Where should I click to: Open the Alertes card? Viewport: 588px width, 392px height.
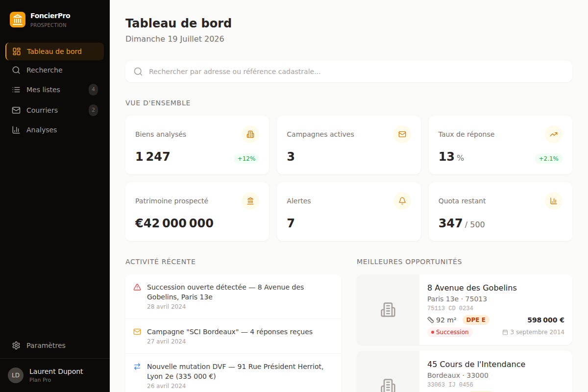pos(349,212)
